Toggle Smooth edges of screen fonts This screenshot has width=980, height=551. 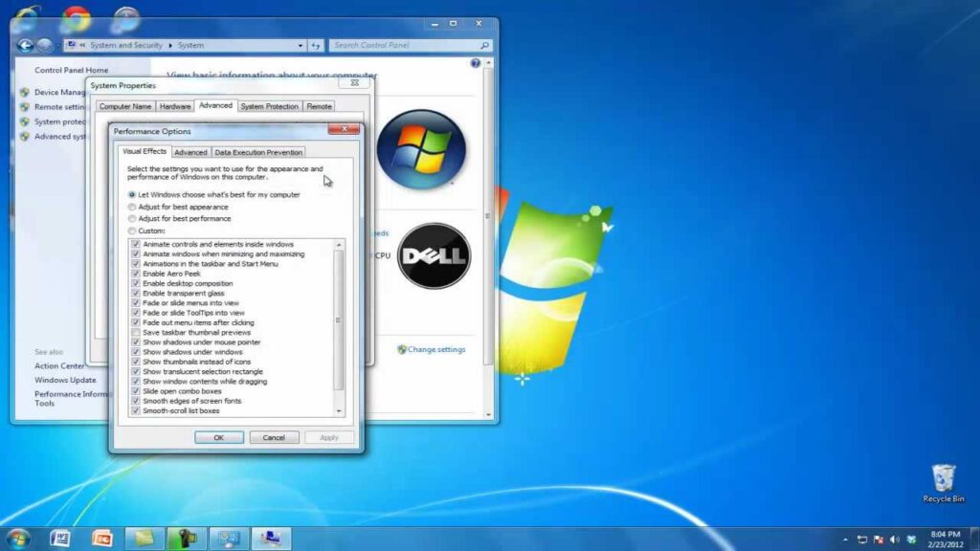point(136,401)
